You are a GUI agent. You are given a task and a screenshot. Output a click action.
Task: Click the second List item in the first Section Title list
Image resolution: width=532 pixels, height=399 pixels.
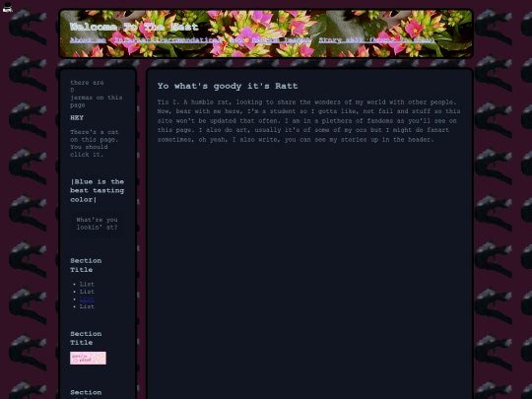[87, 292]
